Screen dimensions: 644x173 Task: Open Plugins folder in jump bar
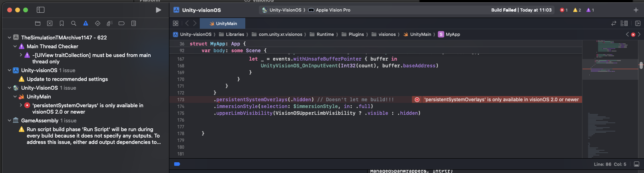[352, 34]
